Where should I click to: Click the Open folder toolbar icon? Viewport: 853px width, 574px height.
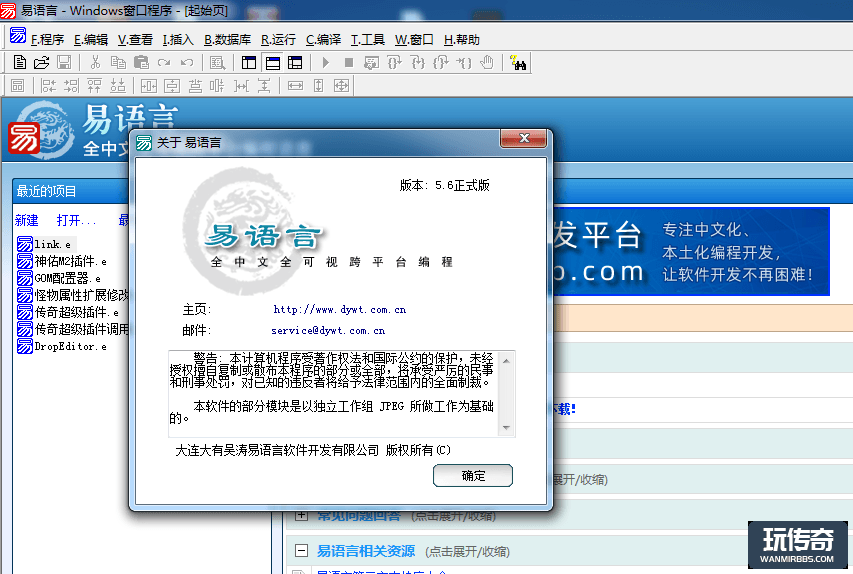(x=41, y=63)
